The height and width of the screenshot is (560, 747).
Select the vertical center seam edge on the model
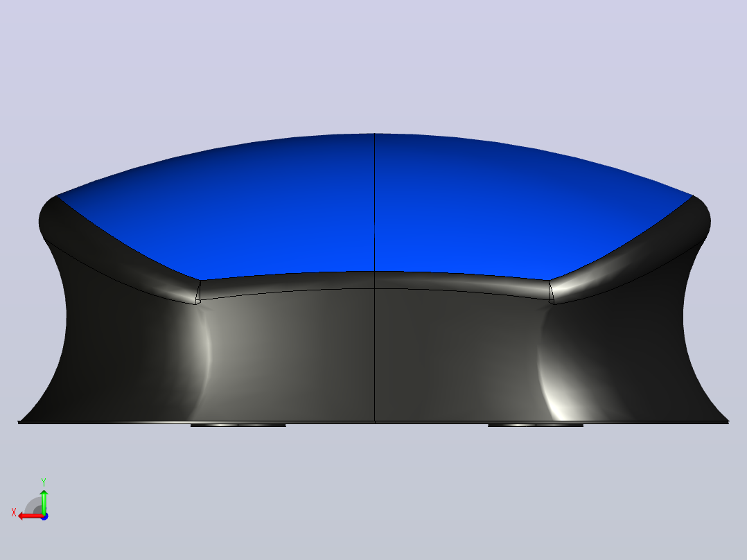[374, 278]
